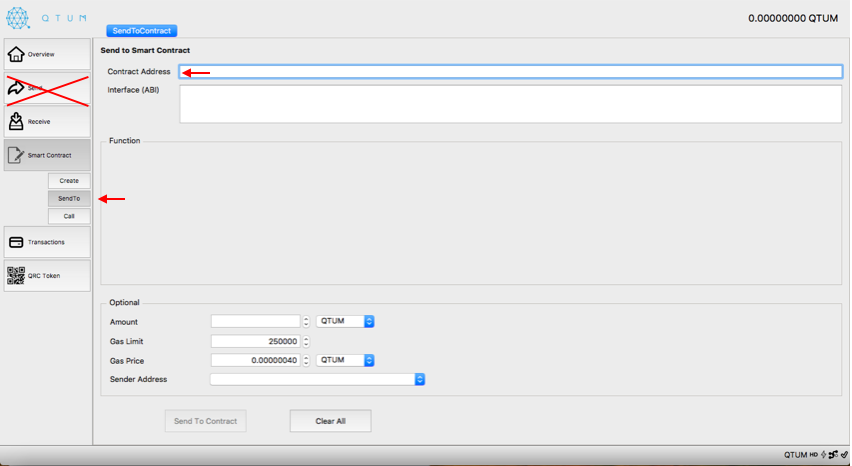Image resolution: width=852 pixels, height=466 pixels.
Task: Click the lightning staking icon in the status bar
Action: click(x=823, y=455)
